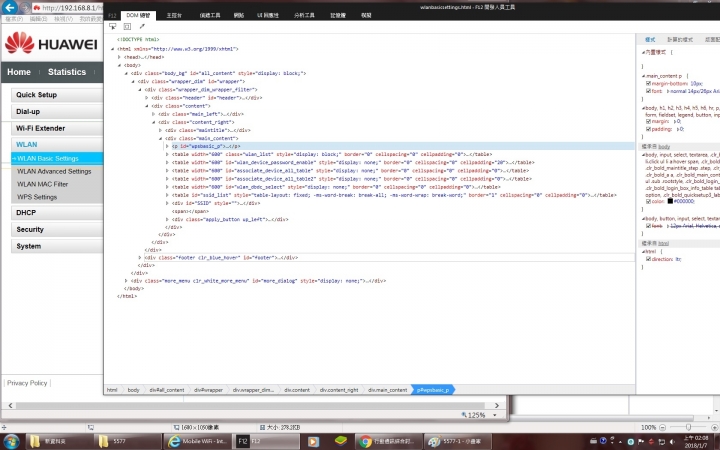Uncheck the margin-bottom style property
This screenshot has height=450, width=720.
pos(649,83)
